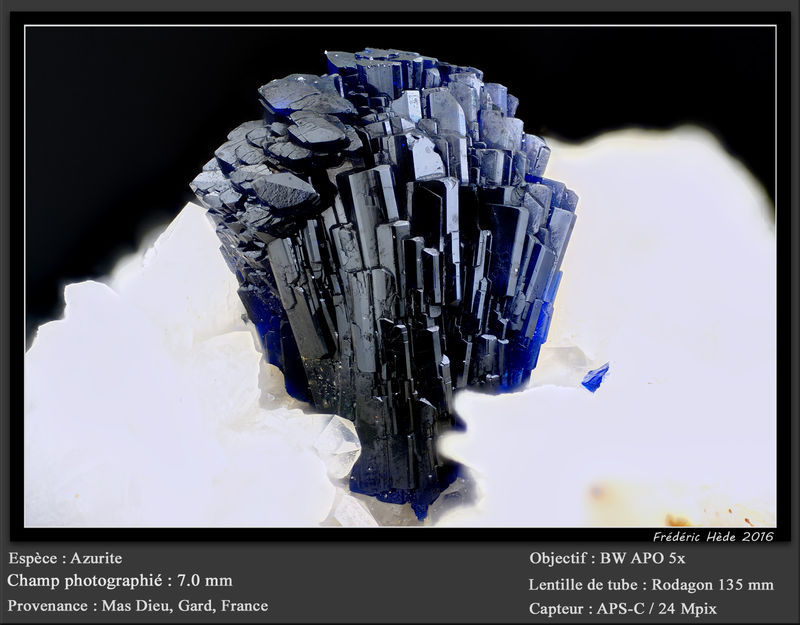Click the 'Frédéric Hède 2016' signature
The image size is (800, 625).
click(713, 536)
